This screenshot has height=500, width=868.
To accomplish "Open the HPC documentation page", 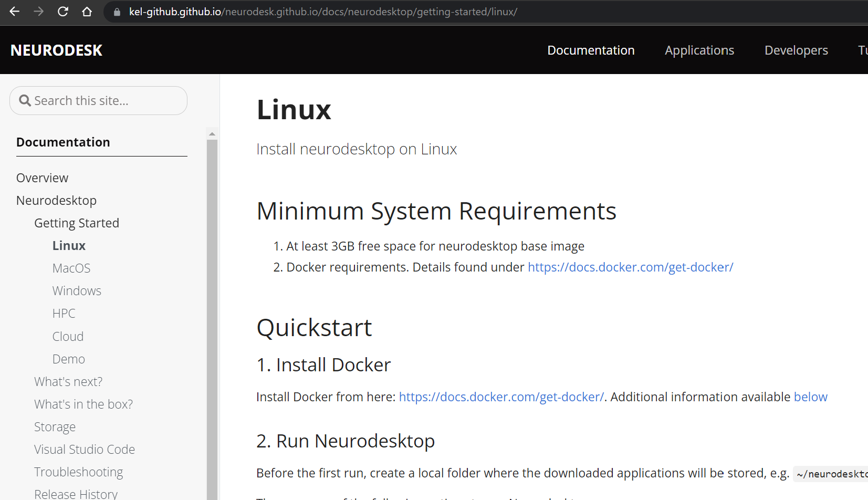I will tap(64, 313).
